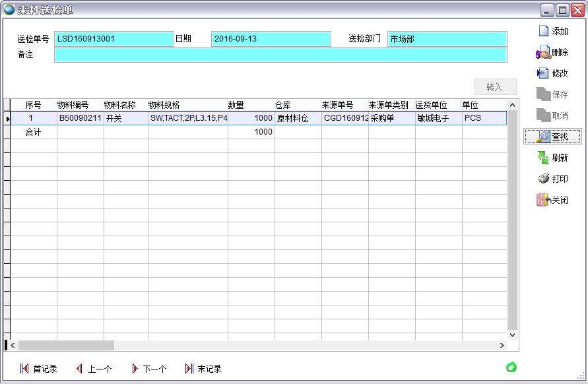Click the 删除 (Delete) icon
The image size is (588, 384).
point(543,52)
